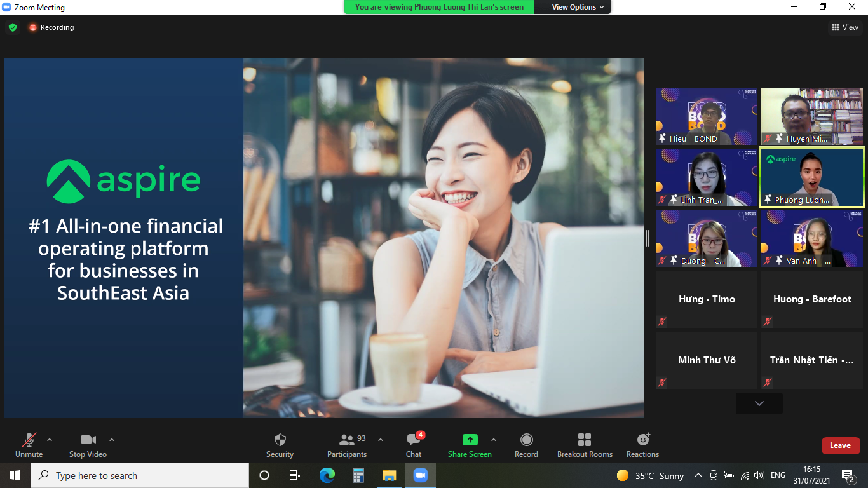Open Task View in taskbar
This screenshot has width=868, height=488.
[295, 475]
